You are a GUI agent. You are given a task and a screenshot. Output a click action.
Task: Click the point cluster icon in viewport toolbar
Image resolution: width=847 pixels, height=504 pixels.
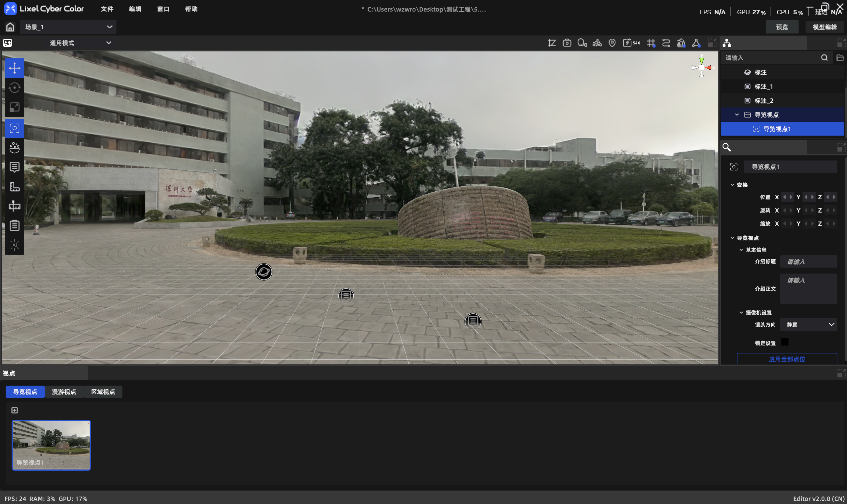pos(597,43)
